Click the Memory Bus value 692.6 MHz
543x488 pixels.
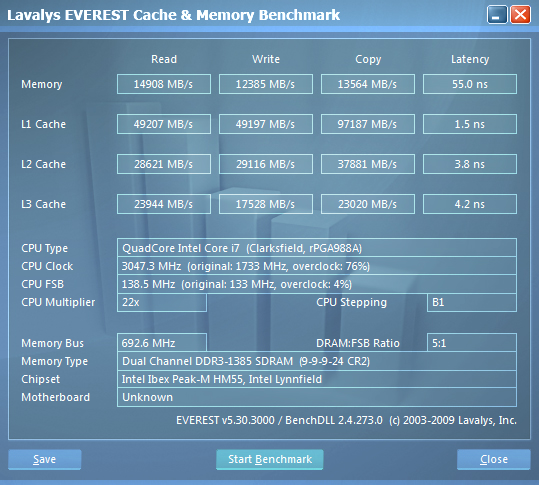click(162, 343)
